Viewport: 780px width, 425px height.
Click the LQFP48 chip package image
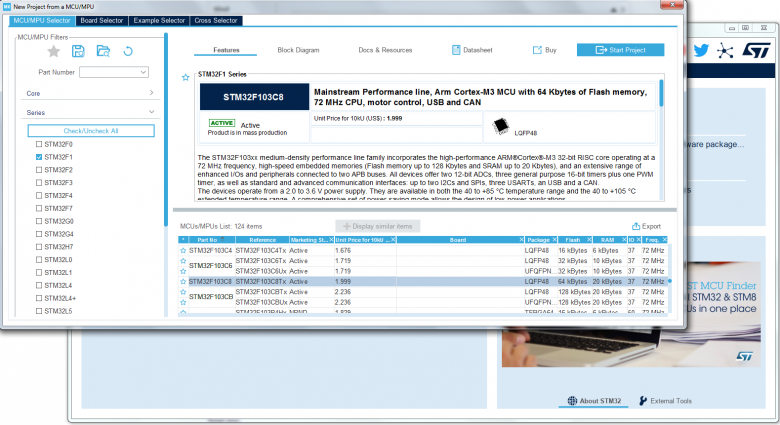click(x=500, y=126)
